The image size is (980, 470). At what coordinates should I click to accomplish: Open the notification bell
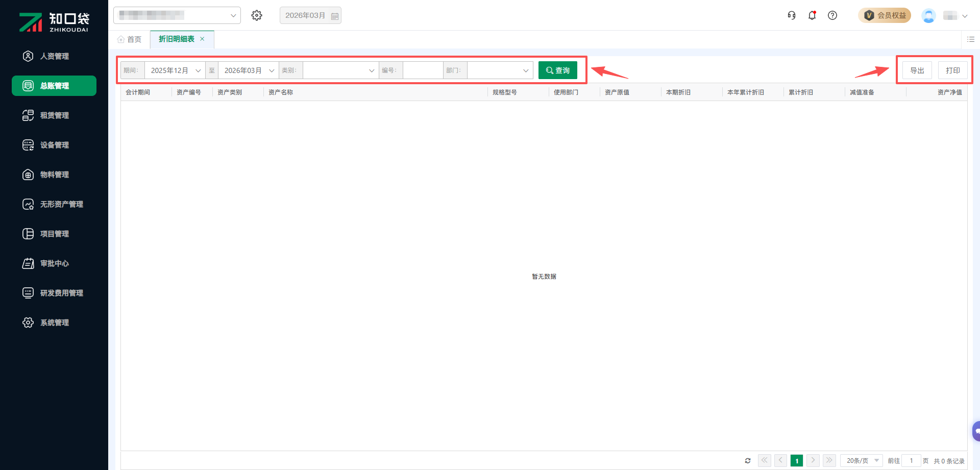pyautogui.click(x=812, y=15)
